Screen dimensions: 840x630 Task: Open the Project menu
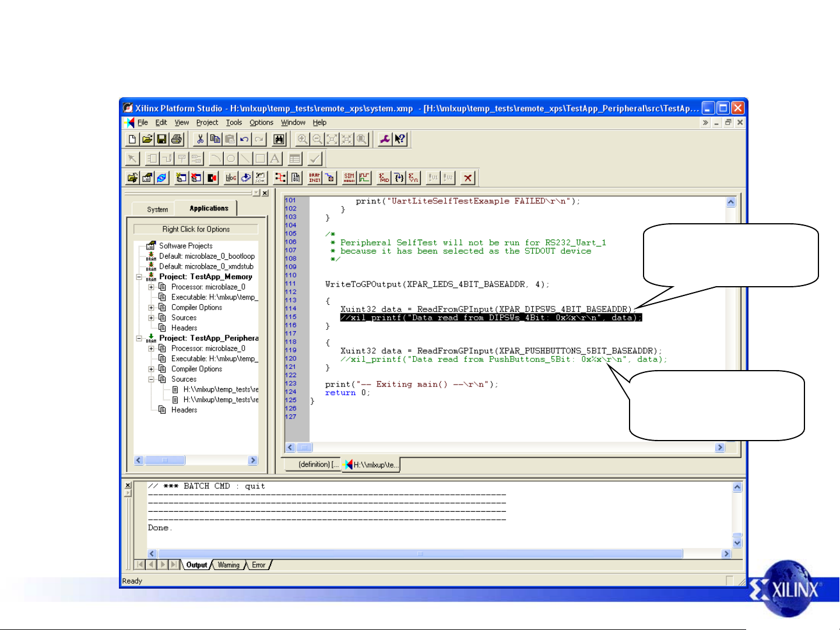point(207,122)
